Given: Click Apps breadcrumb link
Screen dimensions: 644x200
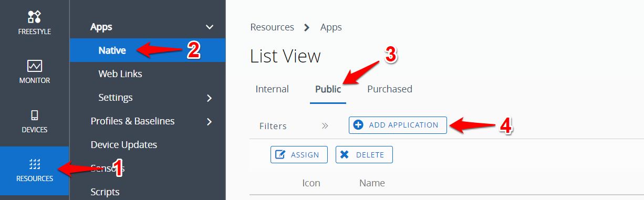Looking at the screenshot, I should tap(331, 27).
